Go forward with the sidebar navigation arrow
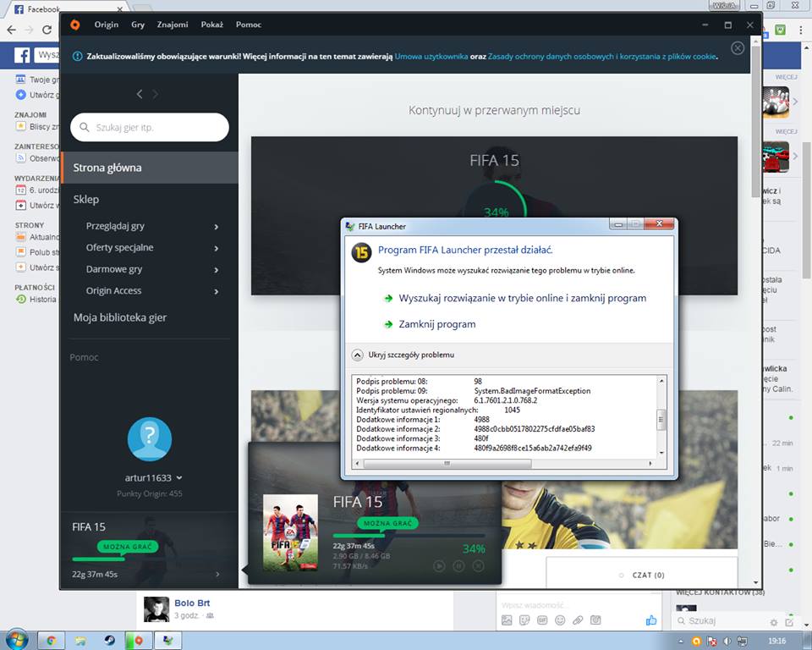Image resolution: width=812 pixels, height=650 pixels. click(156, 94)
